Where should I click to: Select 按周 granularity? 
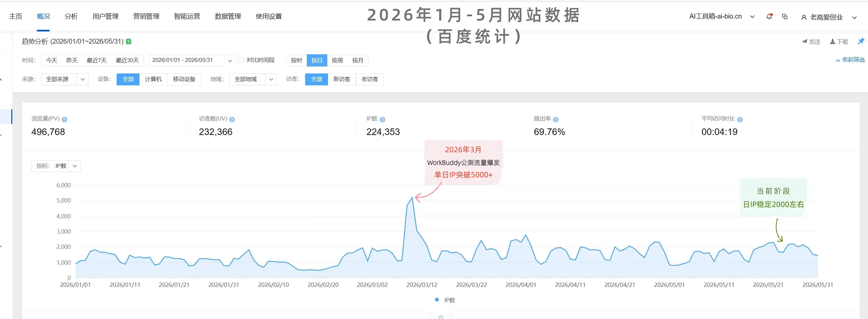click(x=337, y=60)
